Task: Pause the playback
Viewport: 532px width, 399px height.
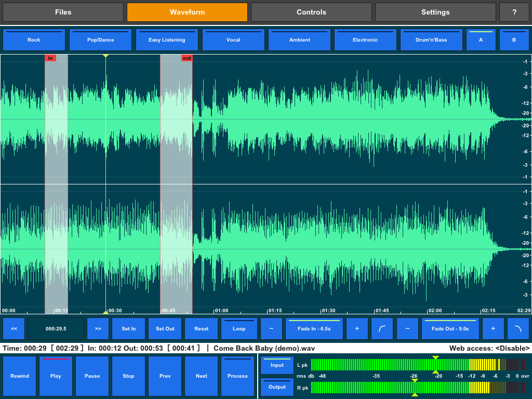Action: [92, 376]
